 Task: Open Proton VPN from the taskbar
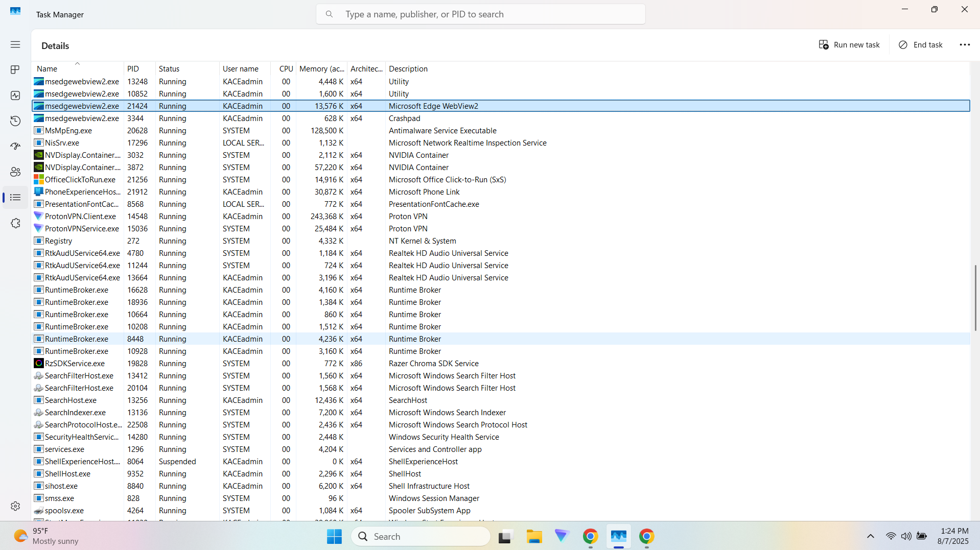point(562,536)
